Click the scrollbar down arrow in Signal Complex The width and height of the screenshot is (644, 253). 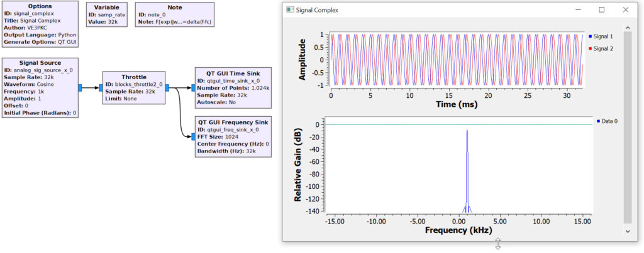626,232
